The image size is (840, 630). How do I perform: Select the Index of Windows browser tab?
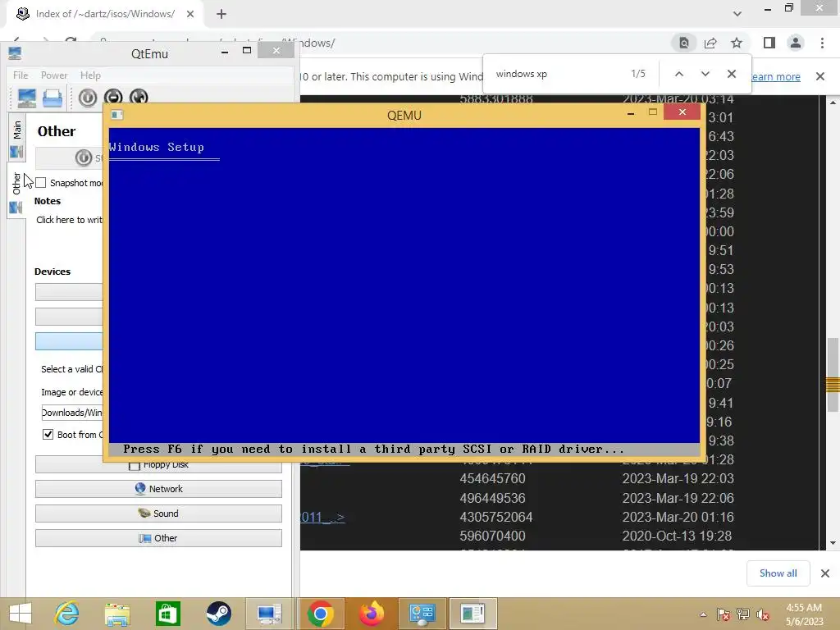pos(105,14)
